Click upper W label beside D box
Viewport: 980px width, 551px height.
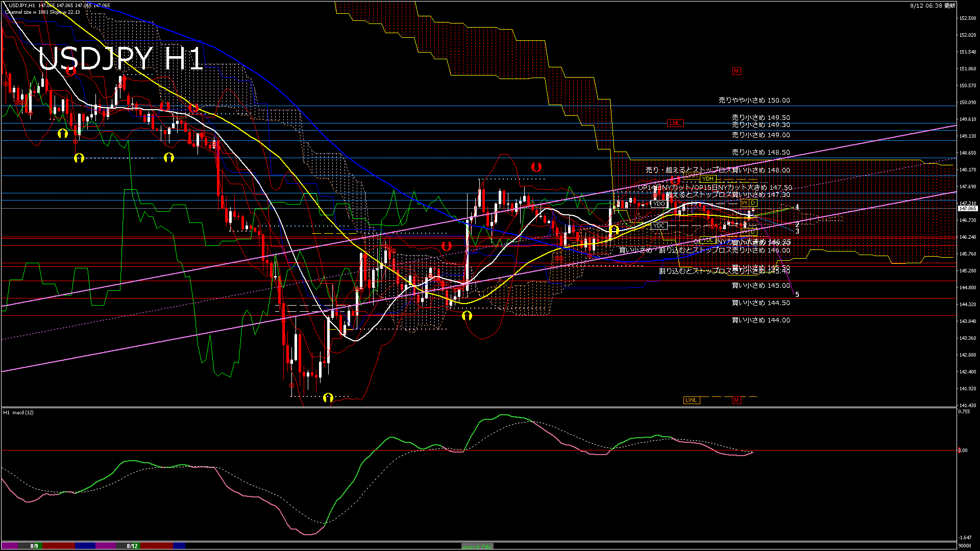745,203
